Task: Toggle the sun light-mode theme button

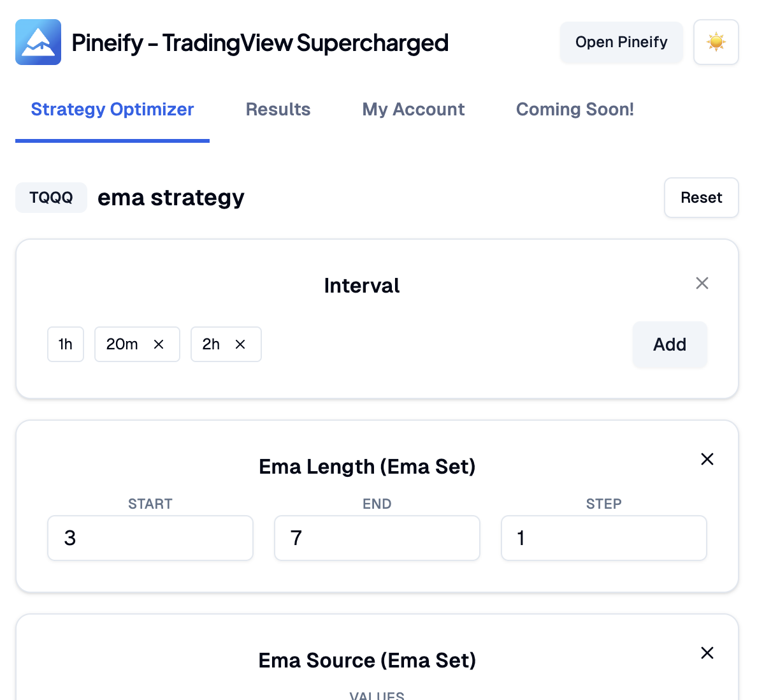Action: pyautogui.click(x=716, y=42)
